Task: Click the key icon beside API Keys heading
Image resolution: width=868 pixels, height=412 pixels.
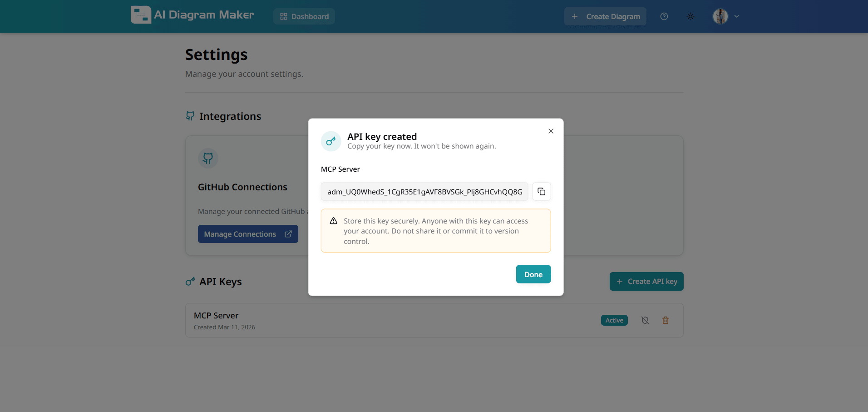Action: tap(189, 282)
